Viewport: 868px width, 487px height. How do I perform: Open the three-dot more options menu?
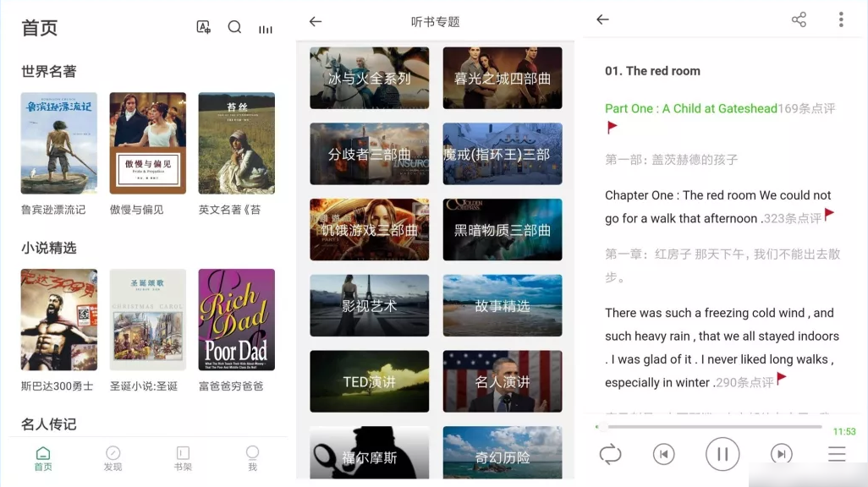pos(841,20)
